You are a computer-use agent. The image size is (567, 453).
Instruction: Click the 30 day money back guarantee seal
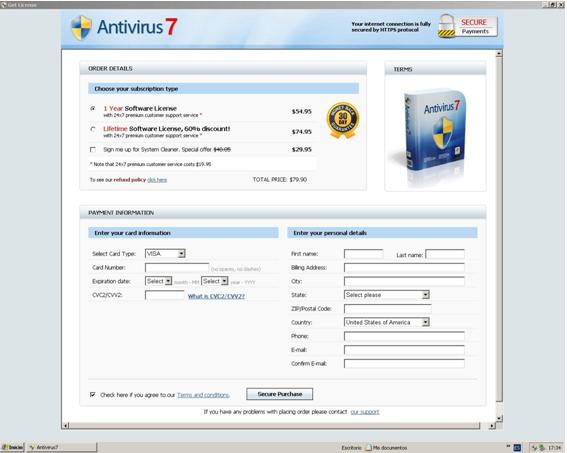point(342,120)
